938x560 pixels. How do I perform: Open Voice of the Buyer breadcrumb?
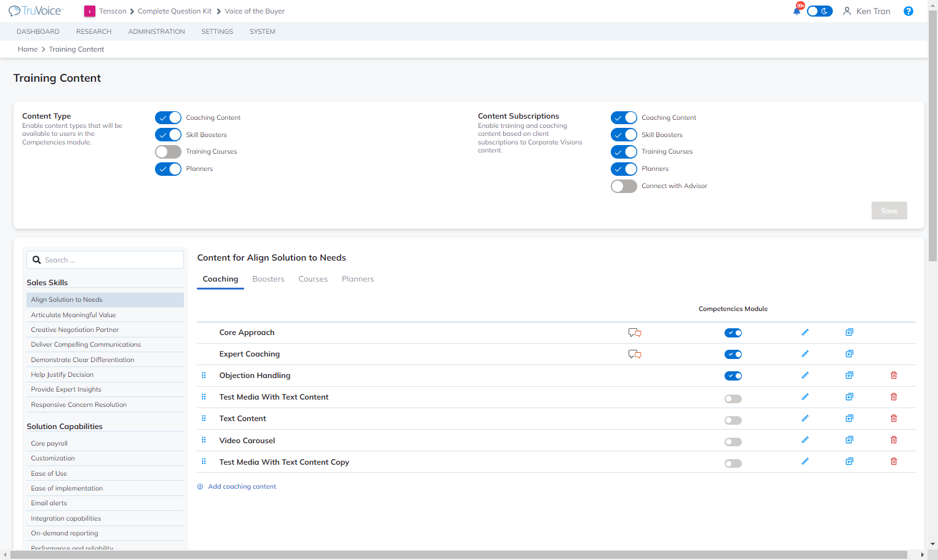tap(255, 11)
